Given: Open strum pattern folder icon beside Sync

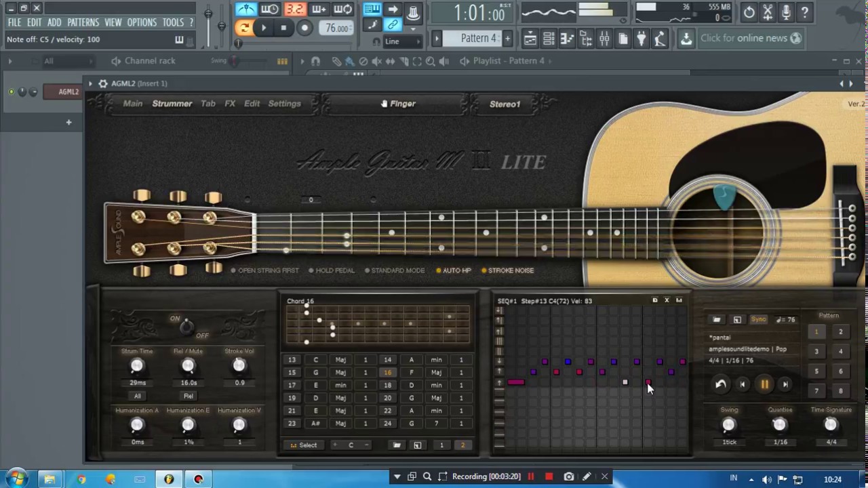Looking at the screenshot, I should coord(717,320).
